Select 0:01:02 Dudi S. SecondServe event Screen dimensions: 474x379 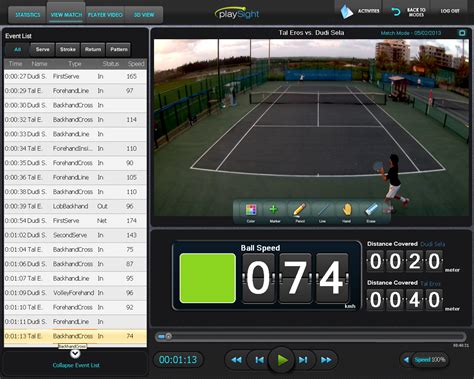(x=75, y=235)
